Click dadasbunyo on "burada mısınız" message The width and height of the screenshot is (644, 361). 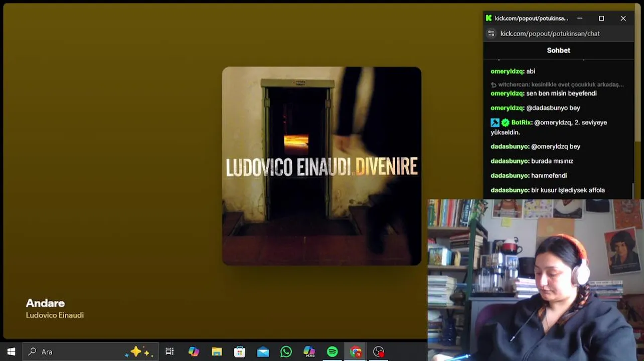[x=510, y=161]
